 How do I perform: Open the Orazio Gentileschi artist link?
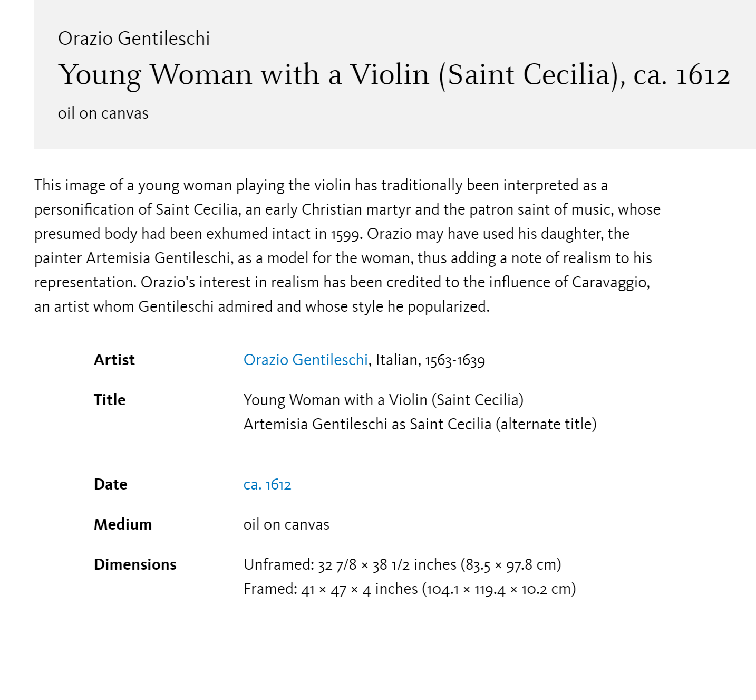point(306,360)
